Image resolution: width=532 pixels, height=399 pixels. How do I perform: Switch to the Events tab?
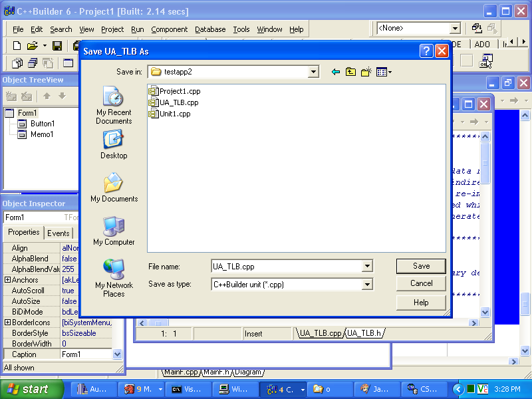pyautogui.click(x=59, y=233)
